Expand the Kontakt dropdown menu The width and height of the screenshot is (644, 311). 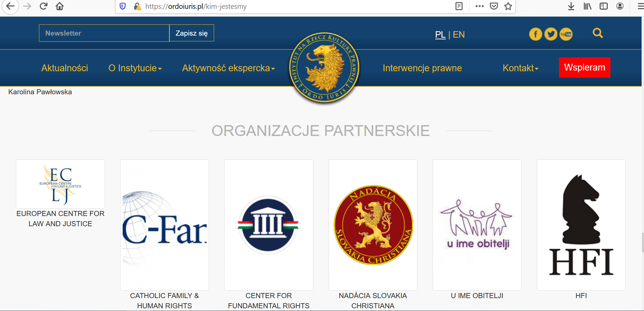coord(521,68)
